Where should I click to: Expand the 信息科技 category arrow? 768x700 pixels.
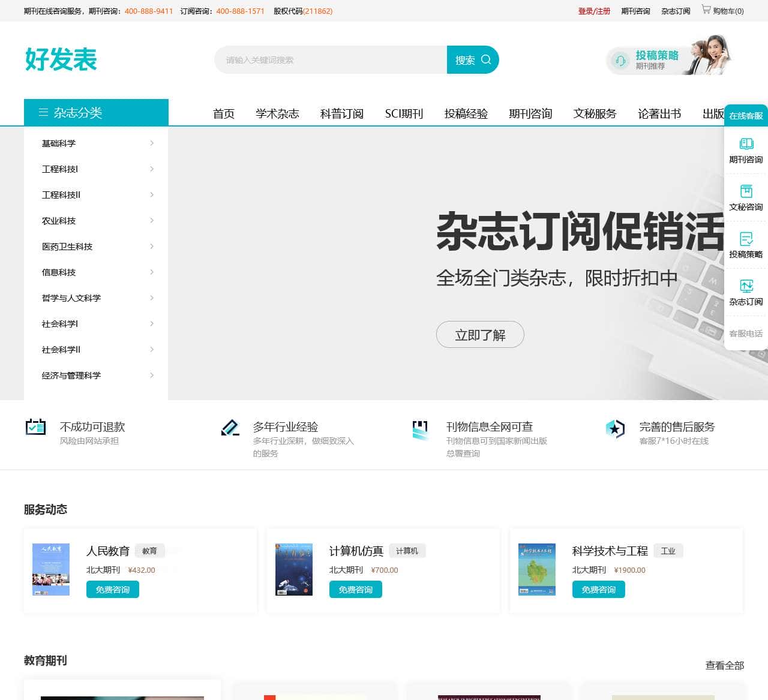[152, 272]
